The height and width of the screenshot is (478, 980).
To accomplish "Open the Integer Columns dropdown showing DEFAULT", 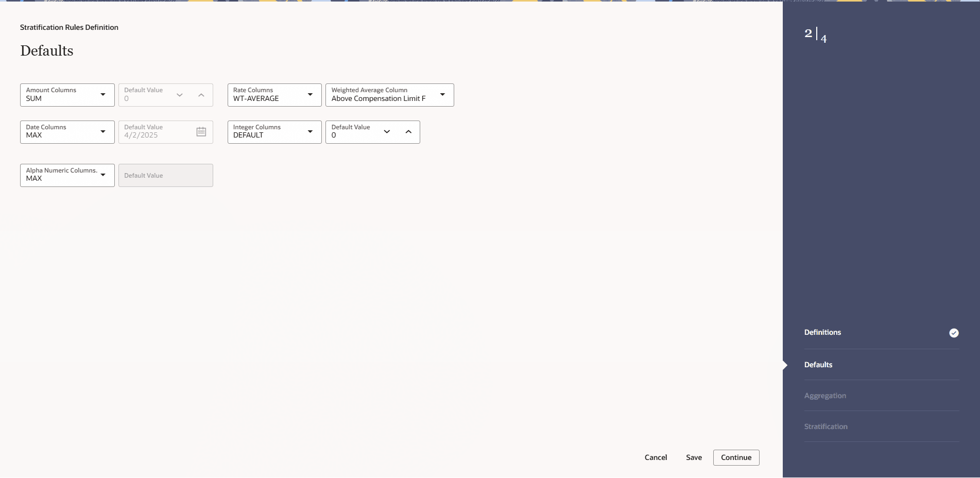I will [274, 132].
